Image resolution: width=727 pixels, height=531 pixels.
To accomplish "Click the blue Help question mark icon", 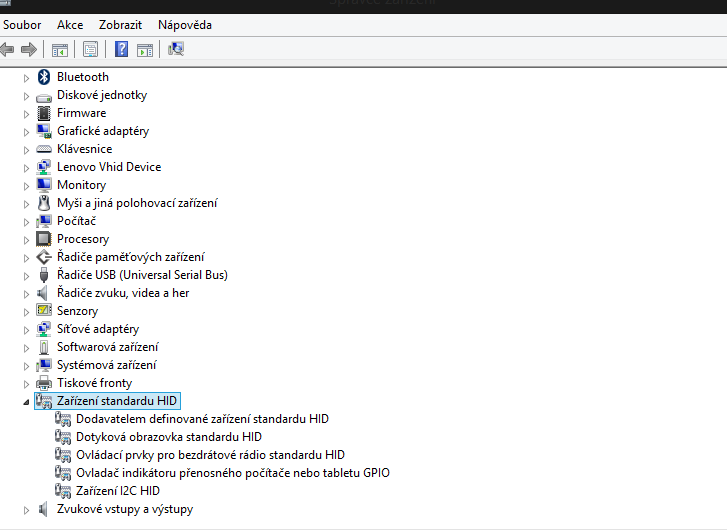I will pyautogui.click(x=121, y=49).
